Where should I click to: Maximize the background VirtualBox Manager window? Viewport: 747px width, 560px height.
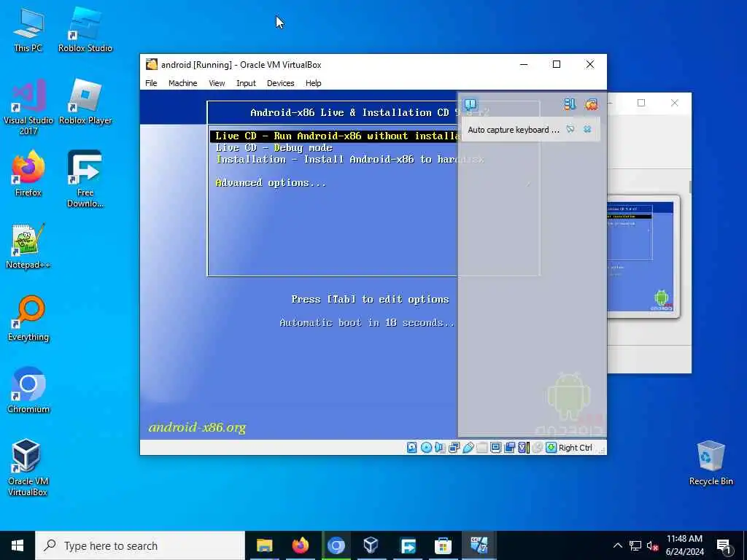[x=641, y=103]
